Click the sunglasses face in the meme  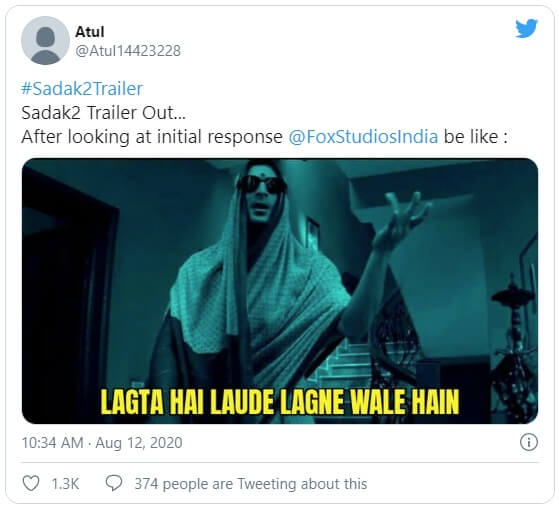click(262, 193)
